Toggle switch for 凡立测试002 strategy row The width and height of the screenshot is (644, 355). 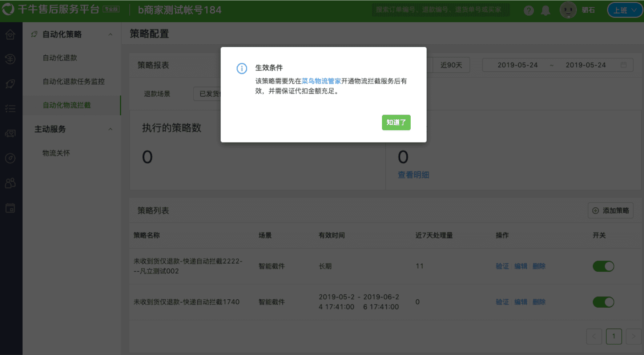pyautogui.click(x=603, y=266)
